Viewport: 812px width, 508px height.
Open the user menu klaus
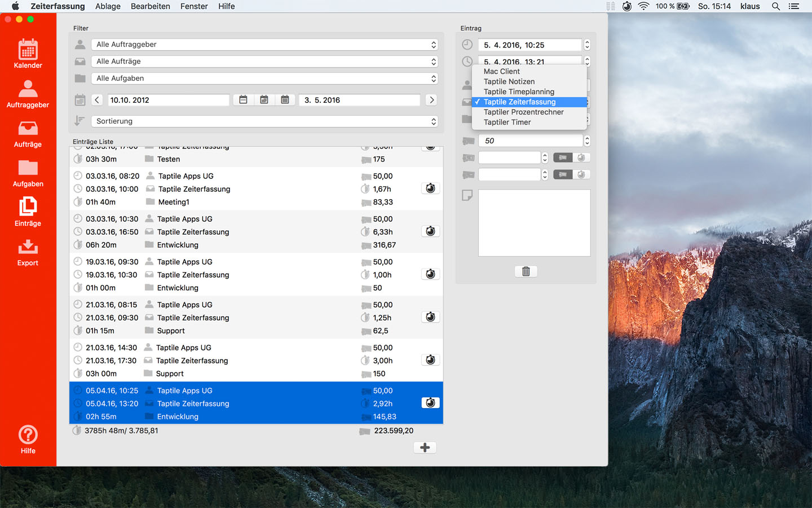(749, 6)
